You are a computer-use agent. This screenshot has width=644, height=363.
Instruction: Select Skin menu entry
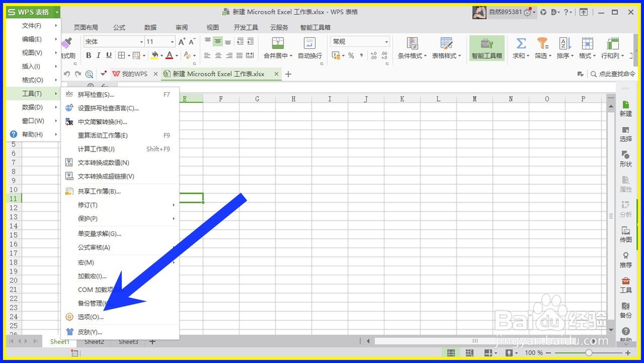pos(120,332)
